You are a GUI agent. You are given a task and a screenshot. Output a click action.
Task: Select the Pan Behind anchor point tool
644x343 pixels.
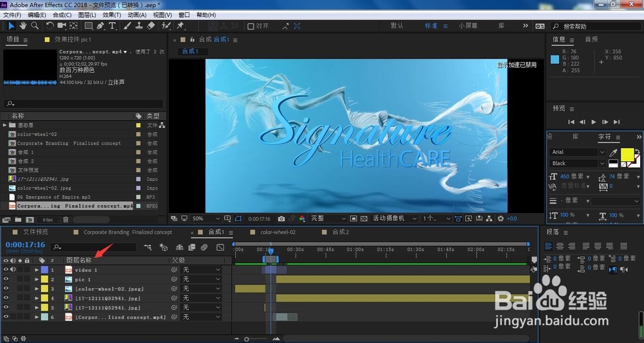tap(73, 26)
